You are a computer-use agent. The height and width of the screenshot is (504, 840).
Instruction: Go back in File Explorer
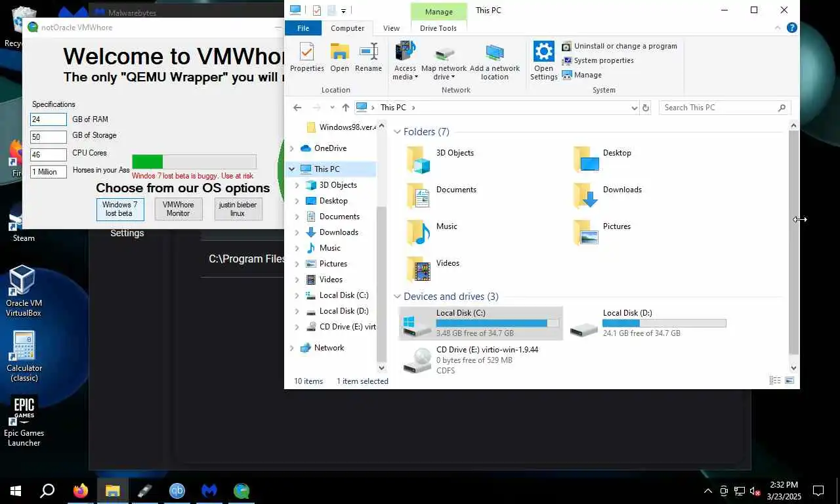[x=297, y=108]
